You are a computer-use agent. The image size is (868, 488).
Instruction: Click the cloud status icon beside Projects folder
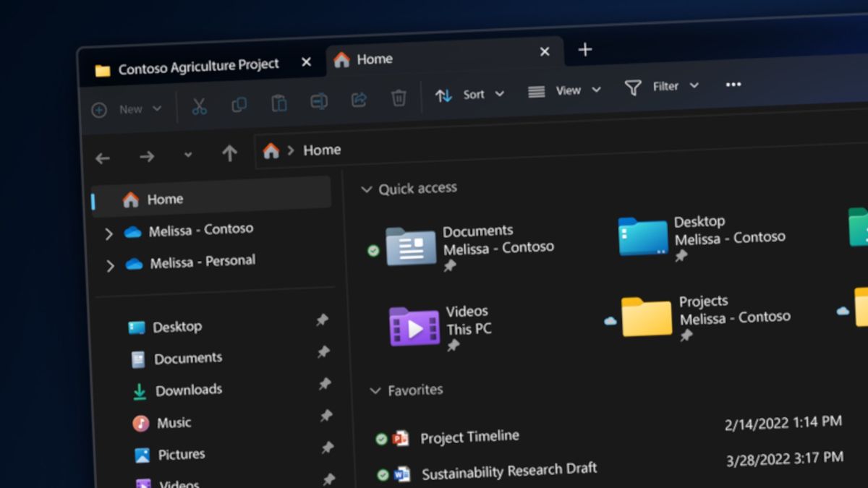610,320
